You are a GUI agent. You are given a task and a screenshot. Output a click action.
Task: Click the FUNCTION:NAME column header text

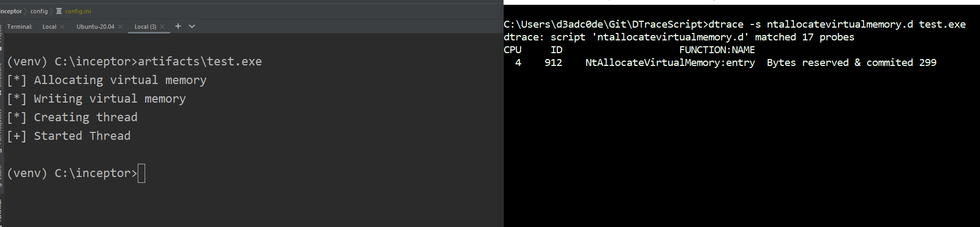[x=717, y=50]
